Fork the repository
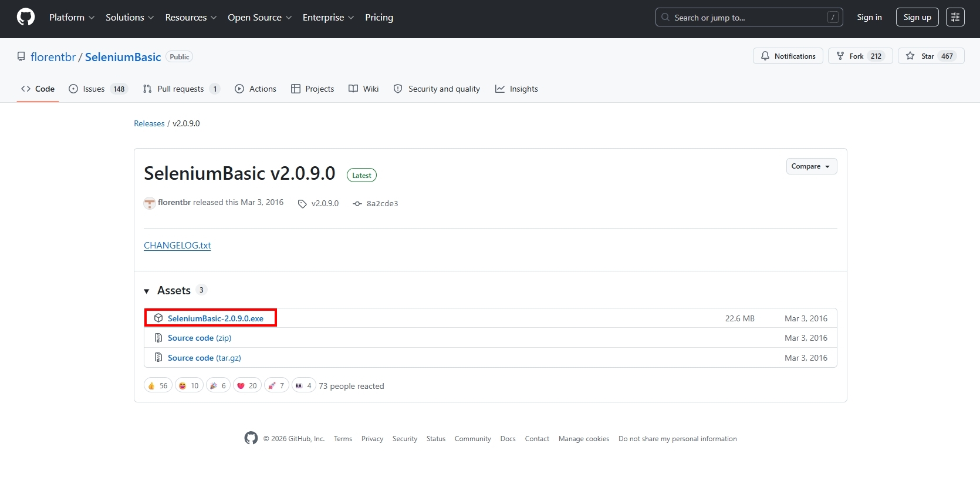Screen dimensions: 980x477 [860, 56]
